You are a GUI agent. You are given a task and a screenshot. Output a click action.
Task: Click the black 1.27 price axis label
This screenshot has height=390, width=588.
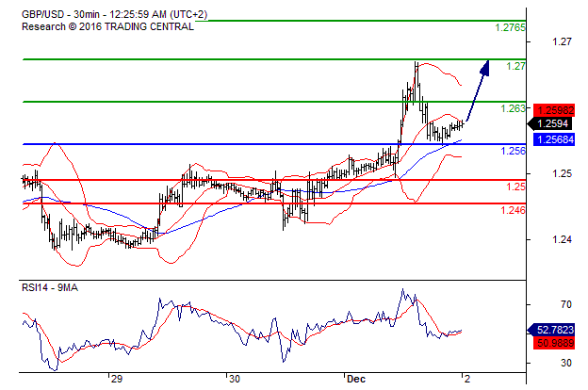click(562, 41)
